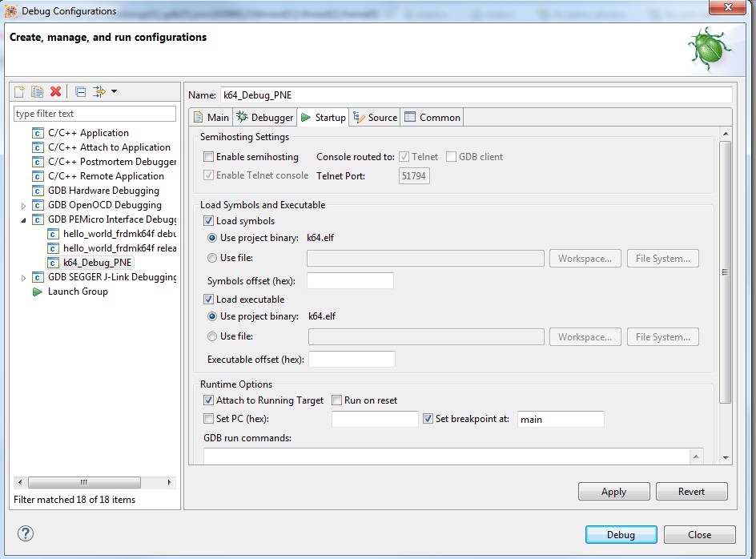Click the Symbols offset (hex) input field
Screen dimensions: 756x559
click(350, 281)
